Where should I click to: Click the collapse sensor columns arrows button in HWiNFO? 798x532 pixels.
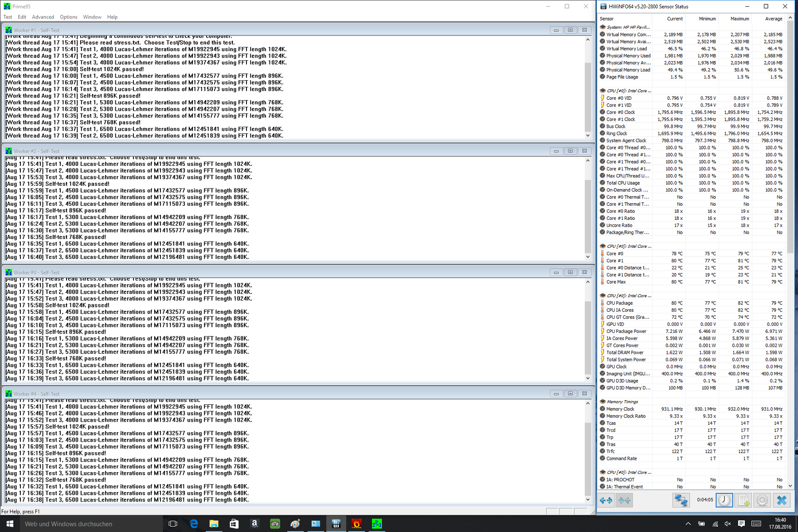point(624,501)
